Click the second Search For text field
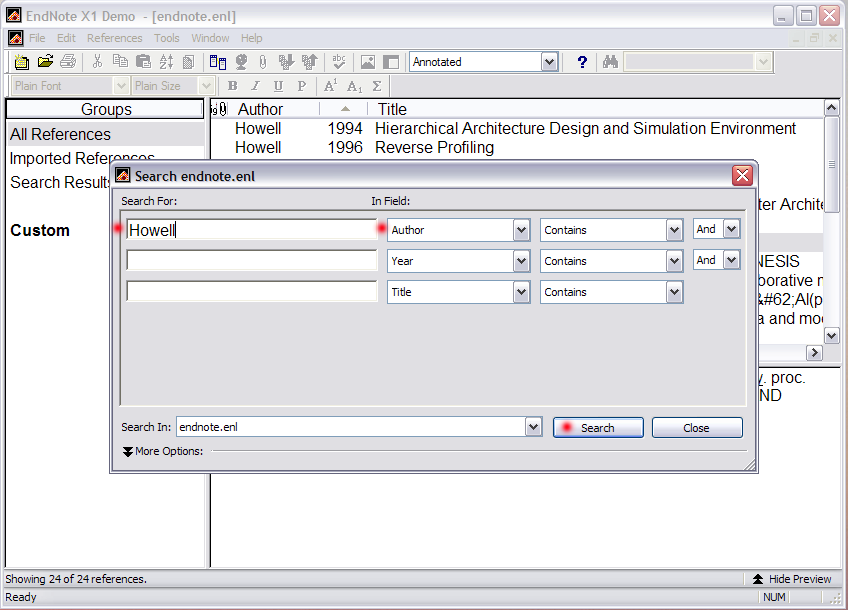Image resolution: width=848 pixels, height=610 pixels. click(251, 261)
